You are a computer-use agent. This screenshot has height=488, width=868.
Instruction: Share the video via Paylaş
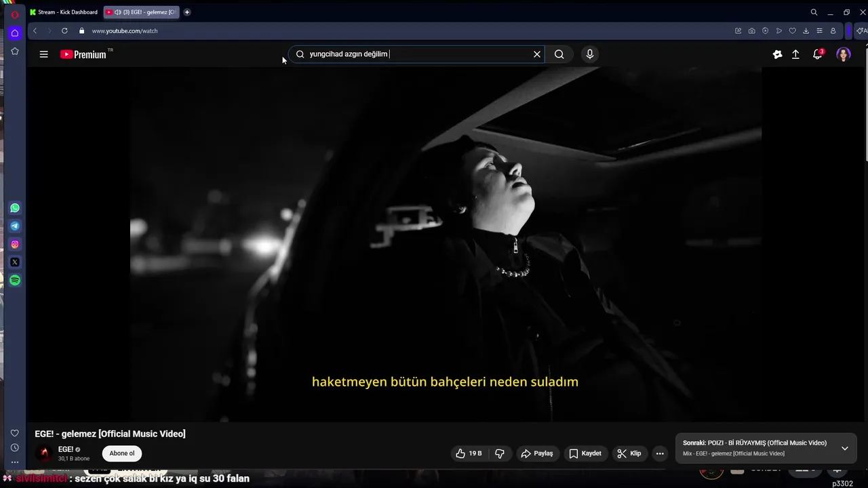pos(536,453)
